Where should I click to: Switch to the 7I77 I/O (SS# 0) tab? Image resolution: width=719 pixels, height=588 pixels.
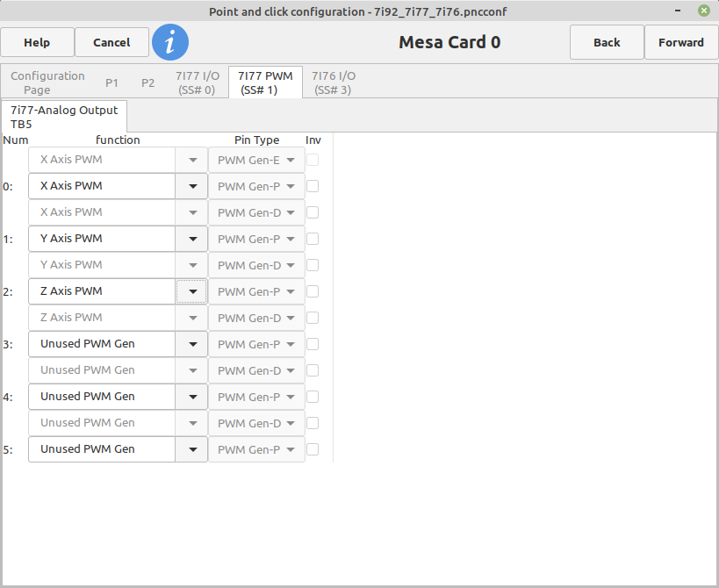pyautogui.click(x=198, y=82)
